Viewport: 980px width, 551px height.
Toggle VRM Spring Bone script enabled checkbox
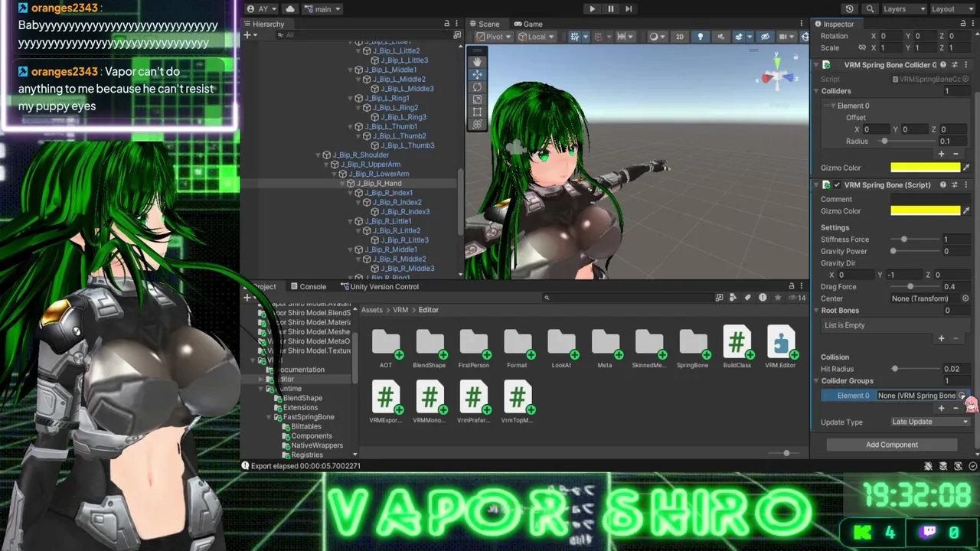(x=837, y=185)
